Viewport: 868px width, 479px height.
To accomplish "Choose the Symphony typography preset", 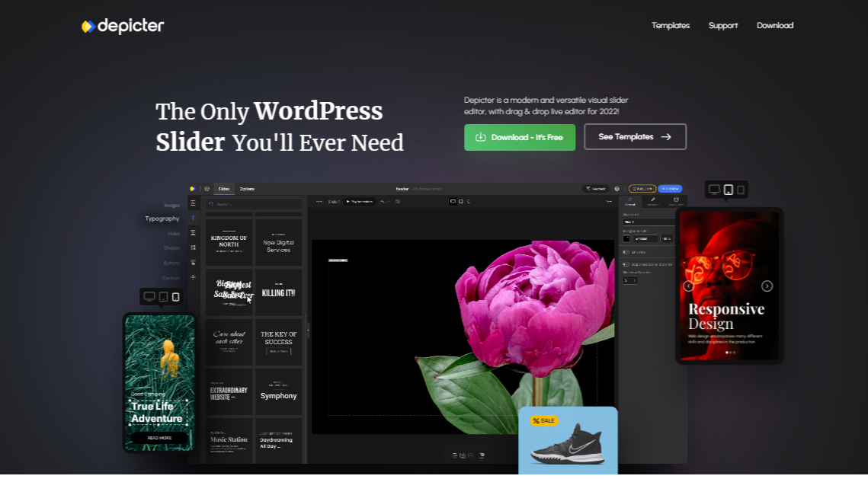I will (x=278, y=392).
